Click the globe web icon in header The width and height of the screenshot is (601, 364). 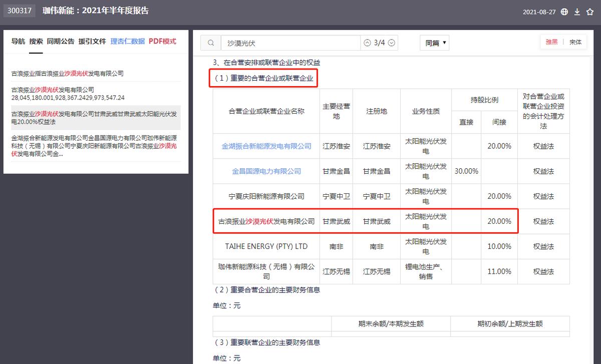564,12
